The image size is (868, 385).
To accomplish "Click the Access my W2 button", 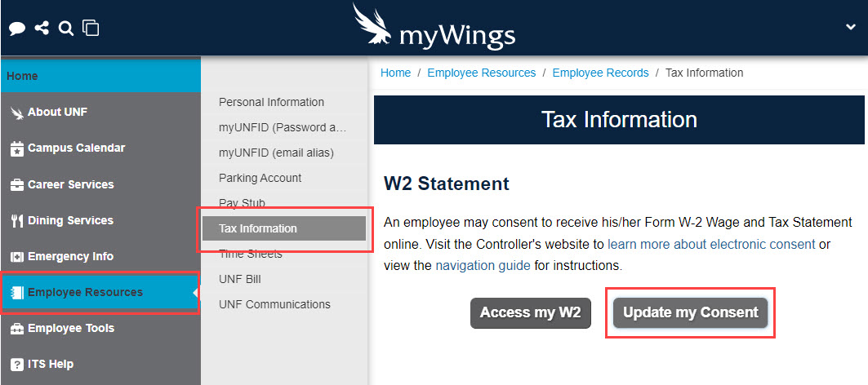I will coord(530,312).
